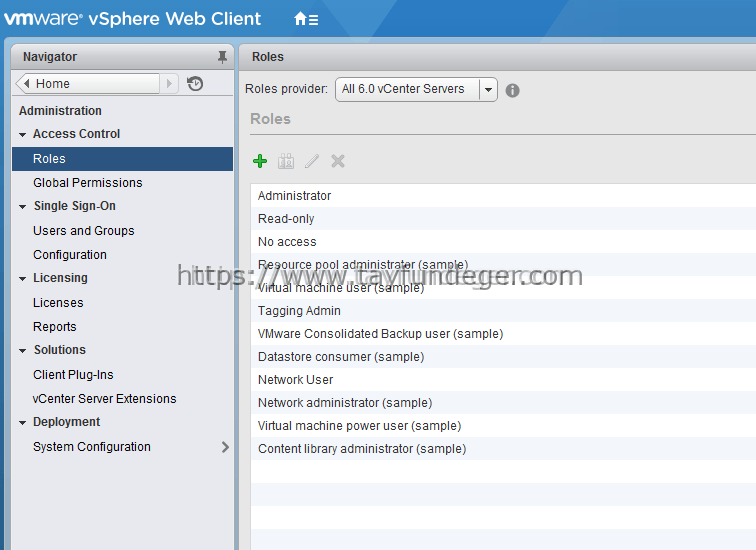Open Licensing Reports
This screenshot has height=550, width=756.
(54, 327)
